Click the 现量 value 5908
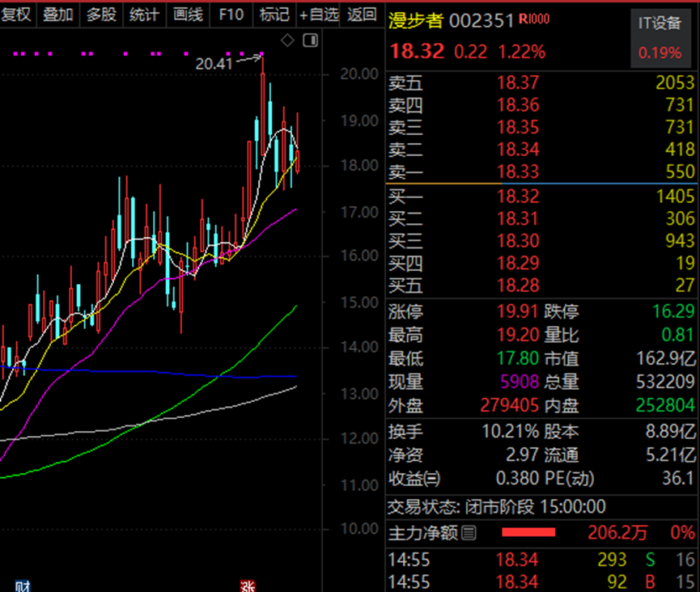This screenshot has width=700, height=592. pyautogui.click(x=520, y=382)
